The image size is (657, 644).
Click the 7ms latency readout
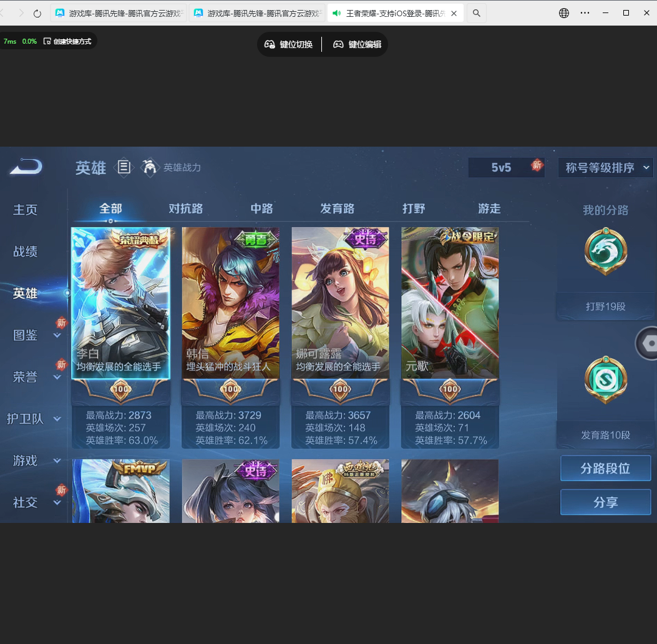pyautogui.click(x=10, y=41)
